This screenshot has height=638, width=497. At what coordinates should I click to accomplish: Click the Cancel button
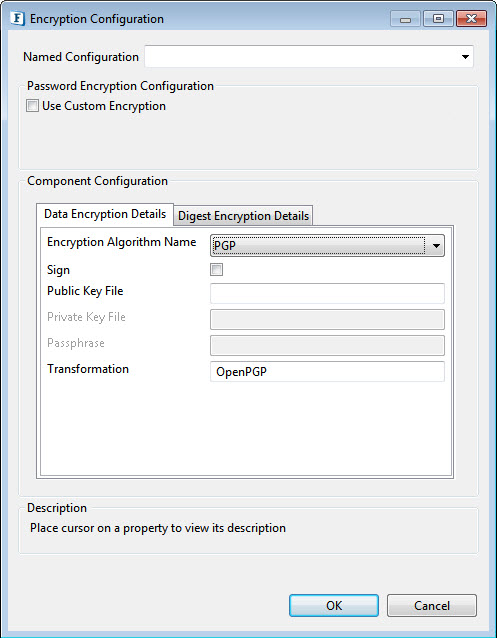coord(431,605)
